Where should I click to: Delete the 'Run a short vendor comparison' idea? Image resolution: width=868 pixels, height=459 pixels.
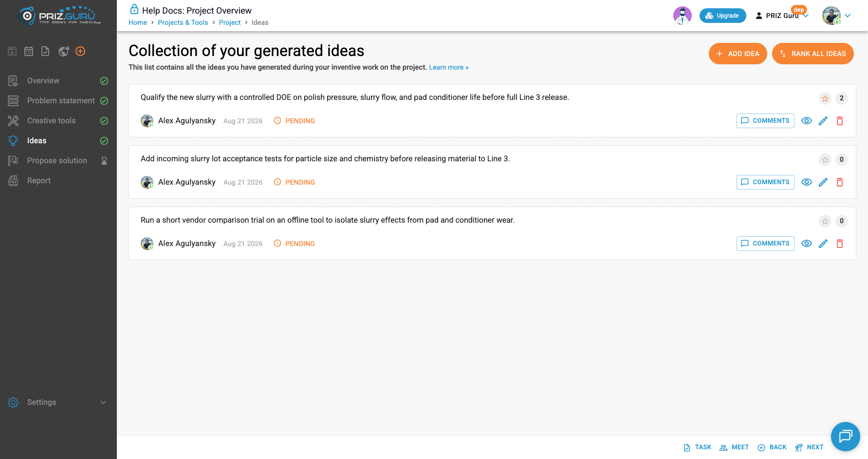tap(840, 244)
